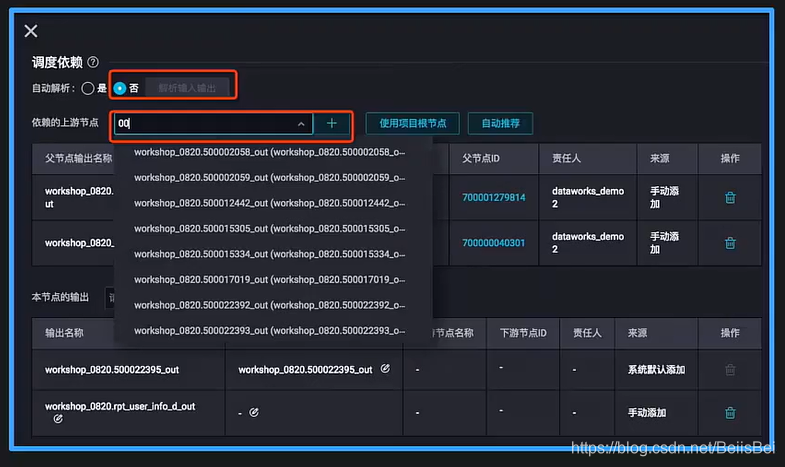The width and height of the screenshot is (785, 467).
Task: Delete the 手动添加 output row
Action: pyautogui.click(x=730, y=413)
